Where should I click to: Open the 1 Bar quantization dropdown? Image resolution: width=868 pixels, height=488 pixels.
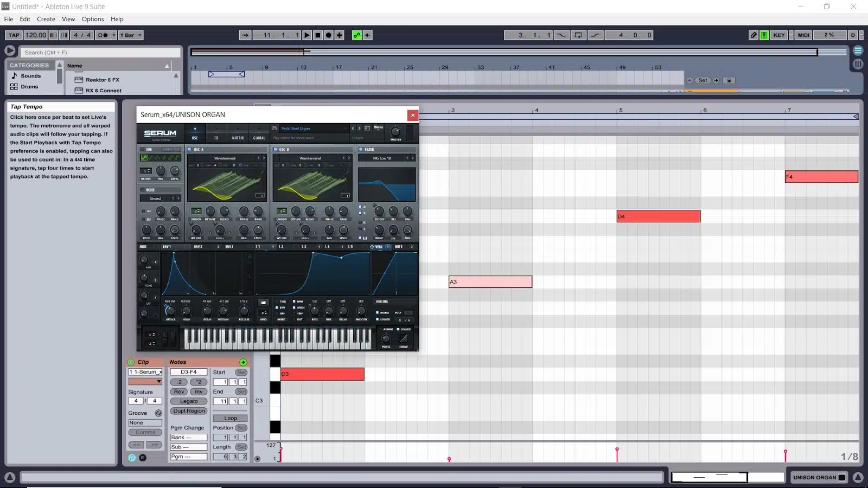click(x=131, y=35)
